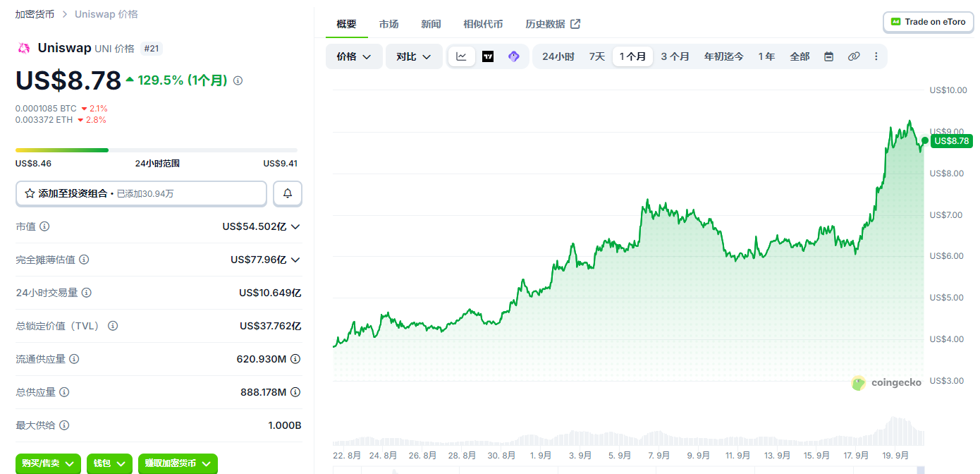980x474 pixels.
Task: Click the US$8.46 range low value
Action: pyautogui.click(x=33, y=164)
